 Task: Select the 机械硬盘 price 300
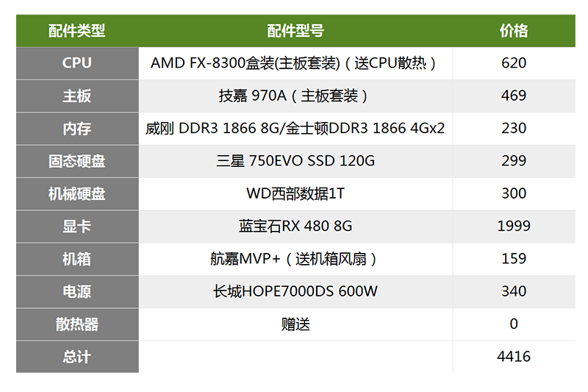pos(514,193)
